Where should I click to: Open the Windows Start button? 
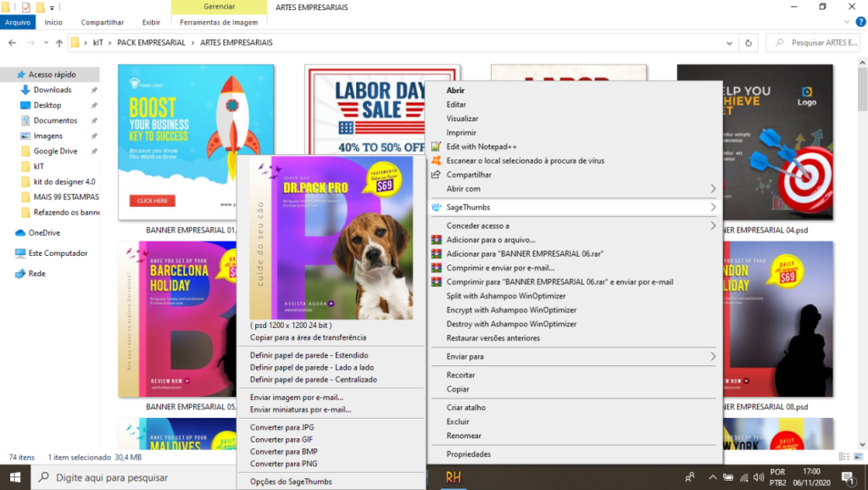coord(15,477)
